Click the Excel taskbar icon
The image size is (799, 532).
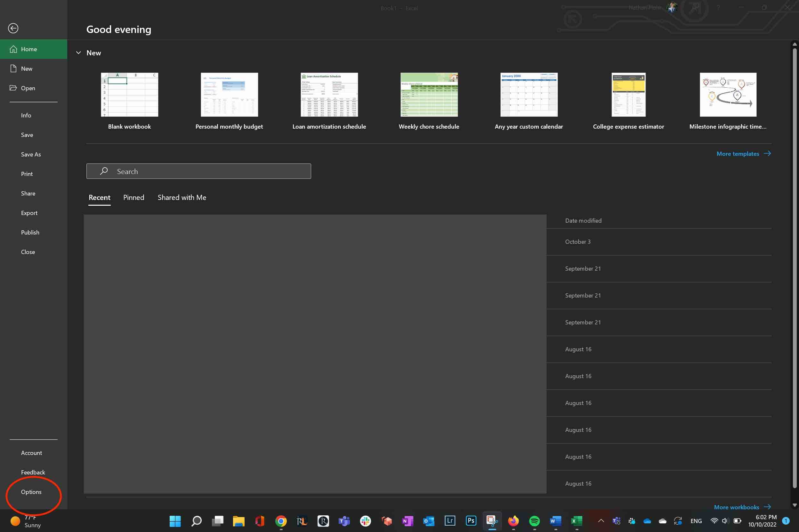click(576, 521)
